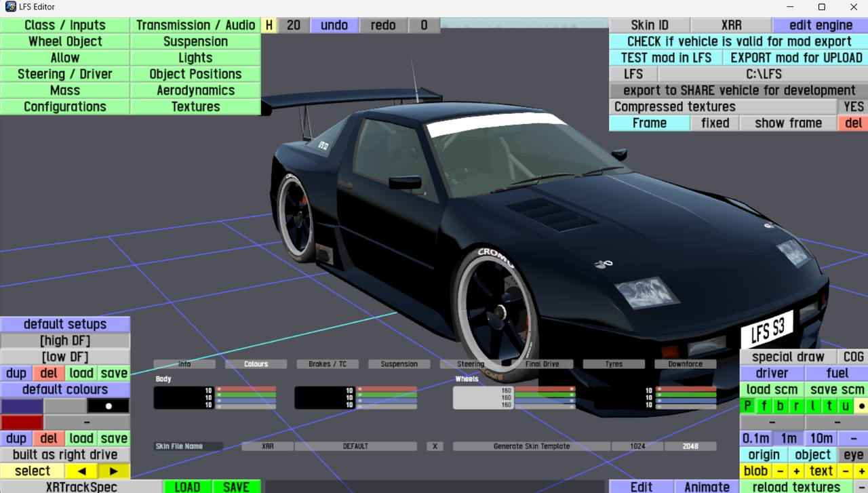Switch to the Downforce tab
Viewport: 868px width, 493px height.
click(686, 364)
